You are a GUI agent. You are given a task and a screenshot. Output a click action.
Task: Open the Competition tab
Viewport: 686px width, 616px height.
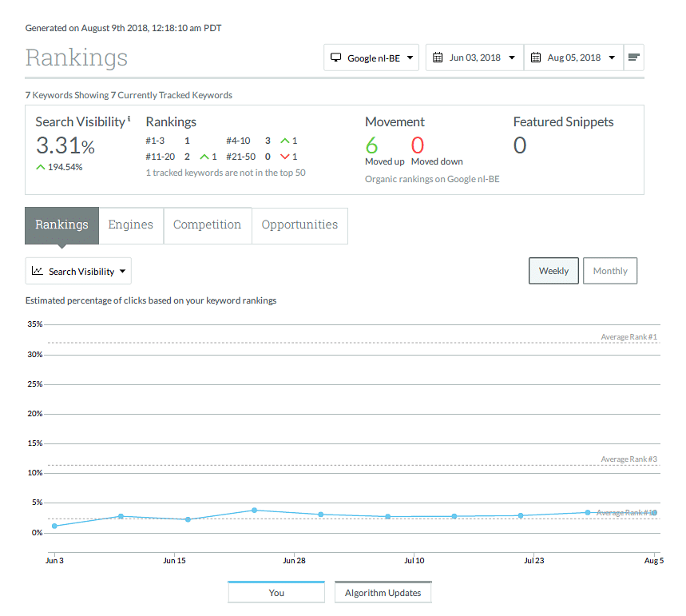coord(207,225)
